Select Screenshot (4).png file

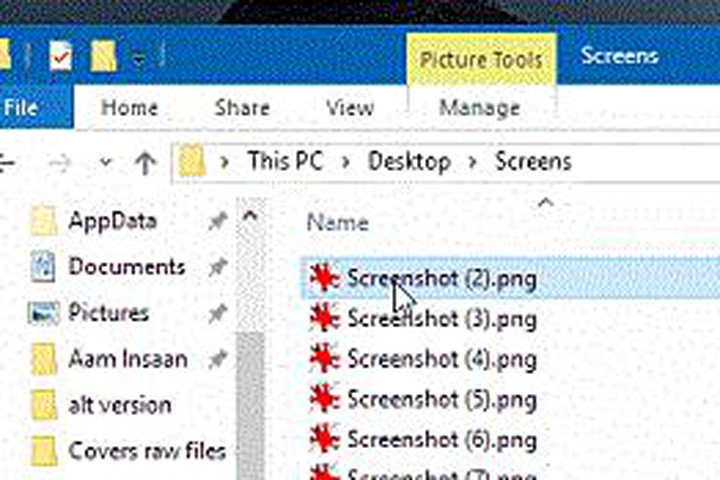[x=442, y=359]
